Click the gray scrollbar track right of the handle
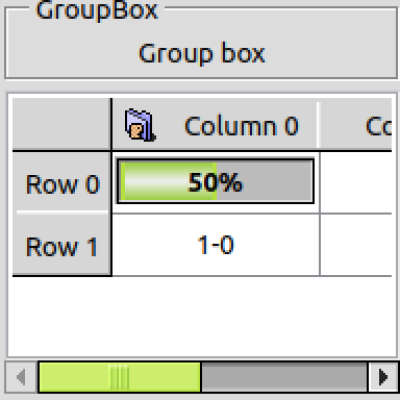 284,377
